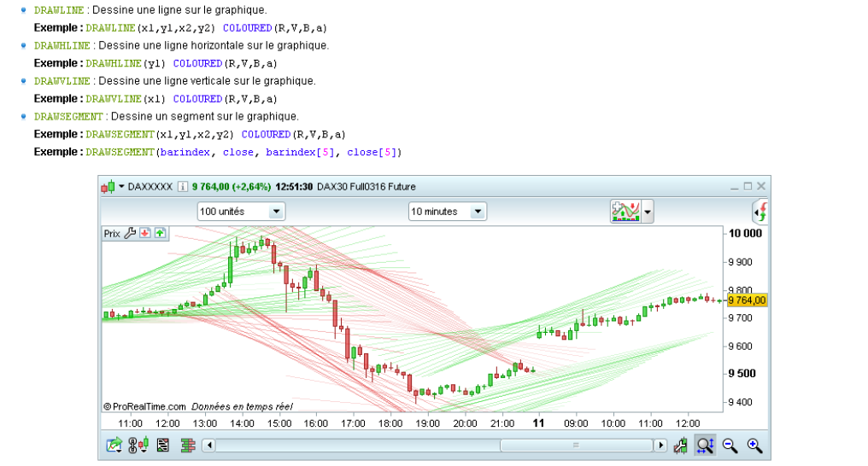
Task: Click DRAWSEGMENT keyword in the fourth bullet
Action: click(x=68, y=117)
